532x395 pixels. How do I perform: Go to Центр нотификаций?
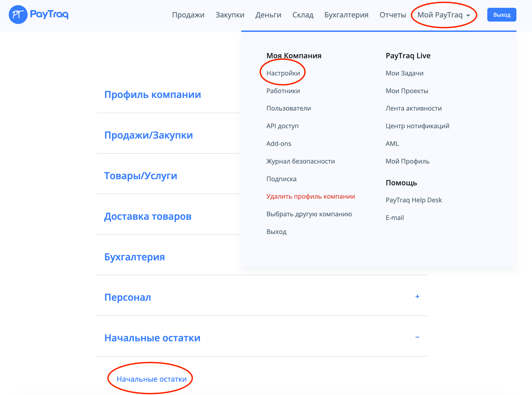click(417, 126)
